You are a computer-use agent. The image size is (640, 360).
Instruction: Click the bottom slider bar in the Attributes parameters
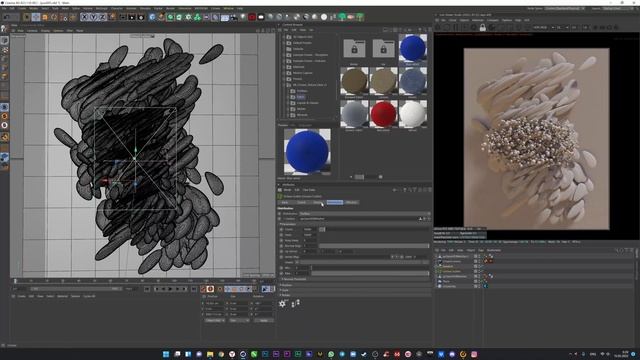tap(370, 273)
